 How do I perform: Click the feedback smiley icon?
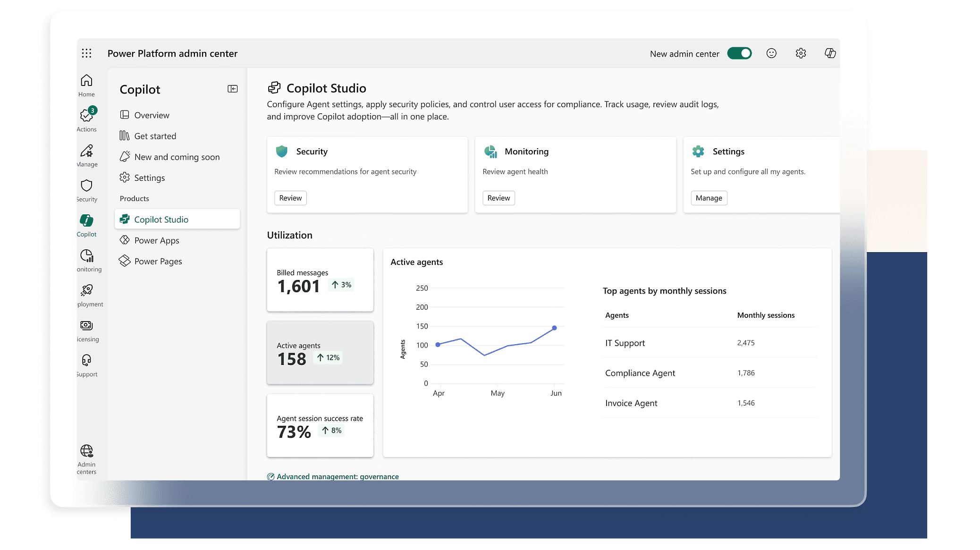(771, 53)
